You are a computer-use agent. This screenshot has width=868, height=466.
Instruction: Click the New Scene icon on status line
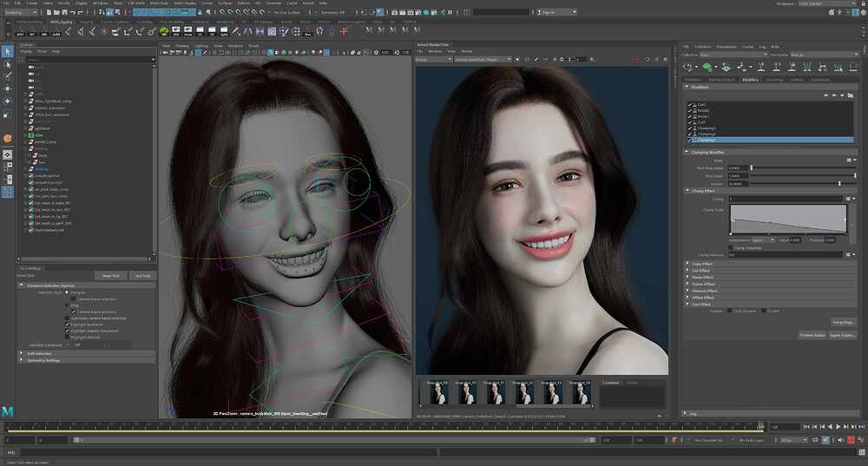[49, 11]
